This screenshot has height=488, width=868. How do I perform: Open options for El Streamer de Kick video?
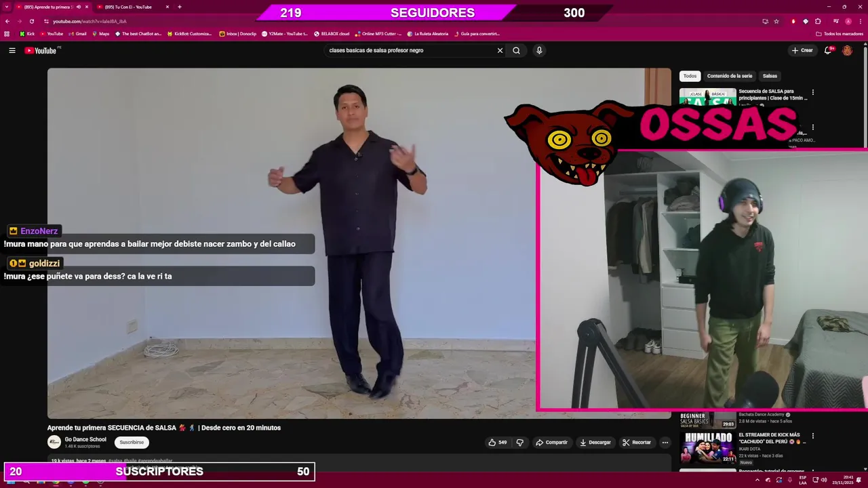(813, 436)
